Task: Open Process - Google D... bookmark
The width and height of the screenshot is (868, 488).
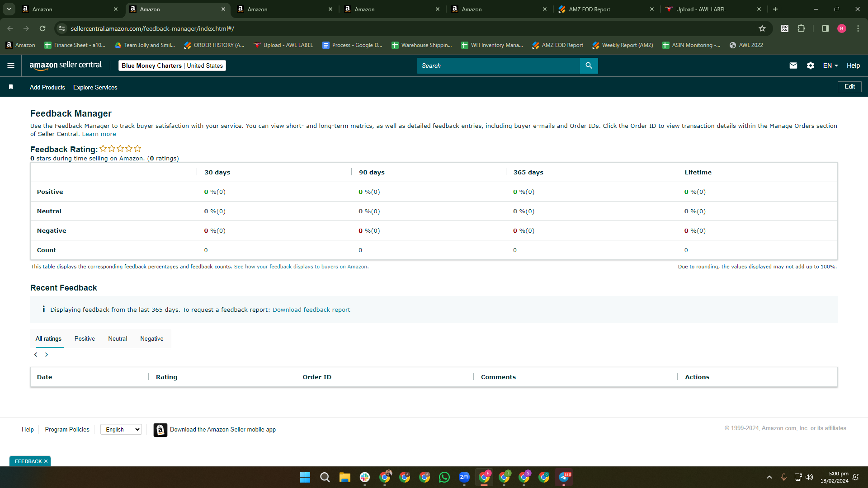Action: tap(352, 45)
